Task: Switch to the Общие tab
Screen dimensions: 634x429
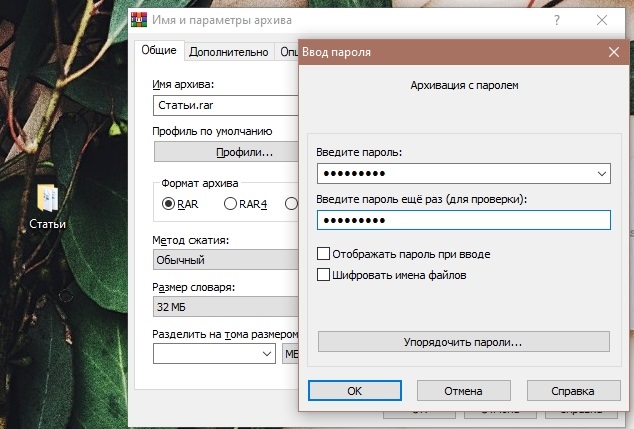Action: click(x=156, y=52)
